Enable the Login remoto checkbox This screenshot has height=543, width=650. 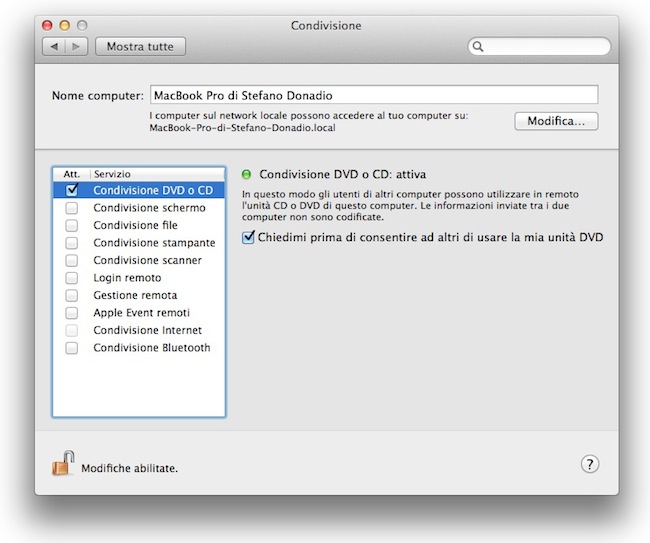tap(71, 277)
